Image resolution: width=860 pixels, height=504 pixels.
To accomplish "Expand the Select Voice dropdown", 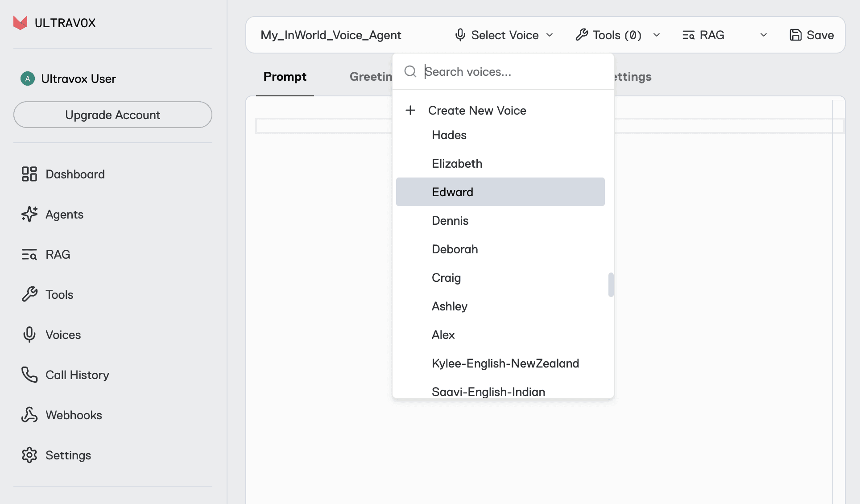I will point(504,35).
